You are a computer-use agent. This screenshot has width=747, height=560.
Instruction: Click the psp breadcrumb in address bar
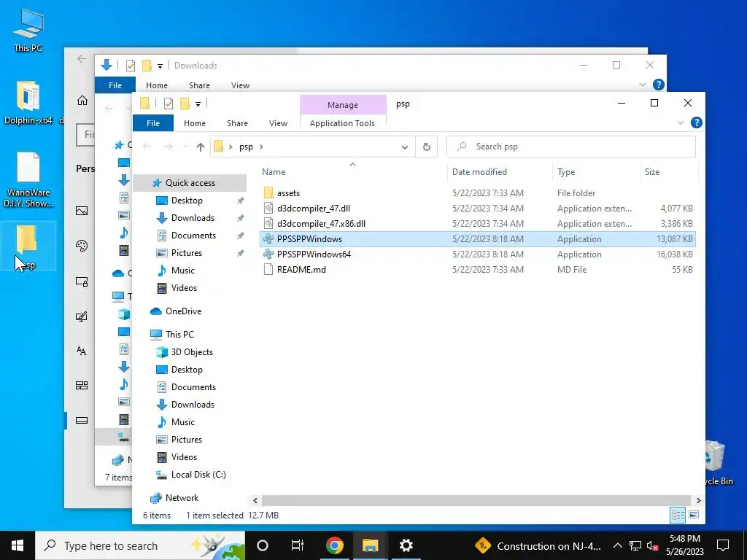(x=246, y=147)
